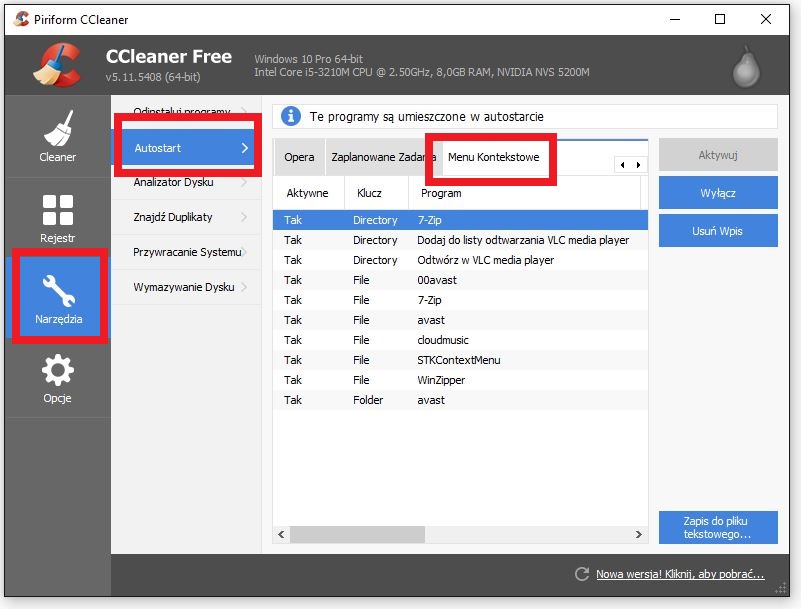The width and height of the screenshot is (801, 609).
Task: Sort by Program column header
Action: click(524, 193)
